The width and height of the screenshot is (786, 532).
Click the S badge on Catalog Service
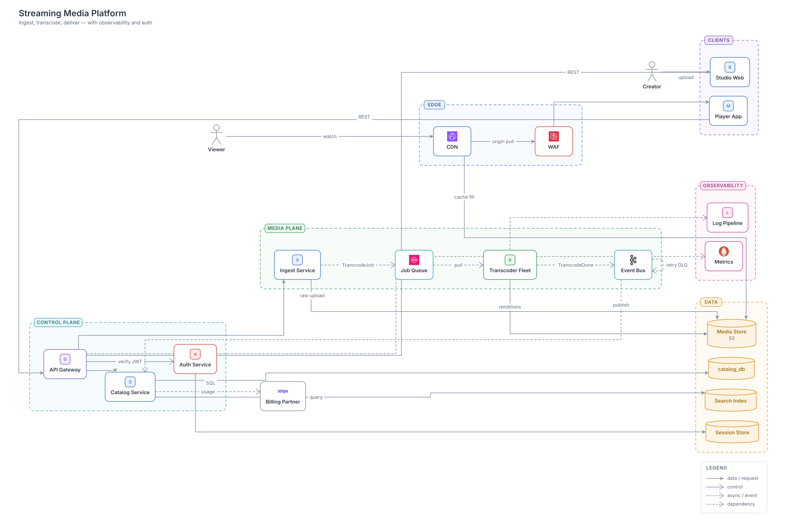click(130, 382)
